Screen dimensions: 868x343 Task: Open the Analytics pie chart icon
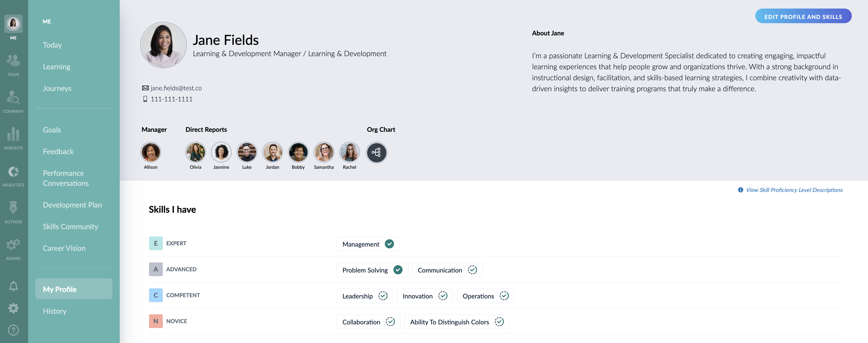click(x=13, y=172)
